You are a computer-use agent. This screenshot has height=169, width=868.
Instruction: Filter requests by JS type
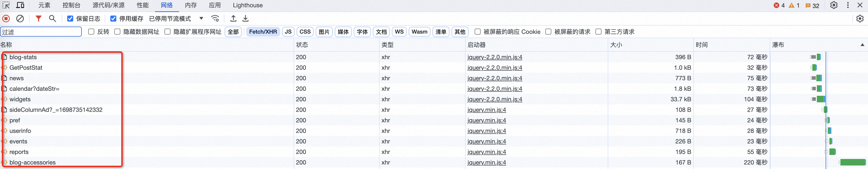pyautogui.click(x=288, y=32)
